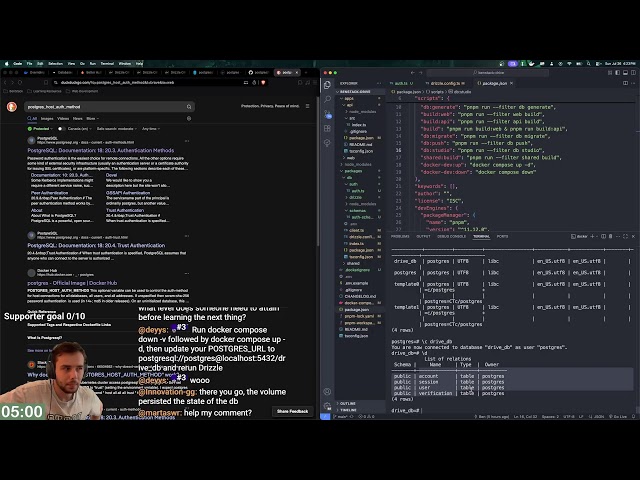Close the terminal panel
This screenshot has height=480, width=640.
tap(633, 236)
